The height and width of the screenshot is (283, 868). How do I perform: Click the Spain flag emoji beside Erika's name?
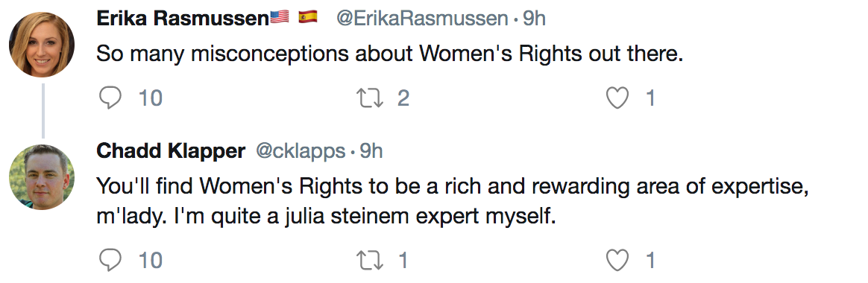tap(308, 17)
